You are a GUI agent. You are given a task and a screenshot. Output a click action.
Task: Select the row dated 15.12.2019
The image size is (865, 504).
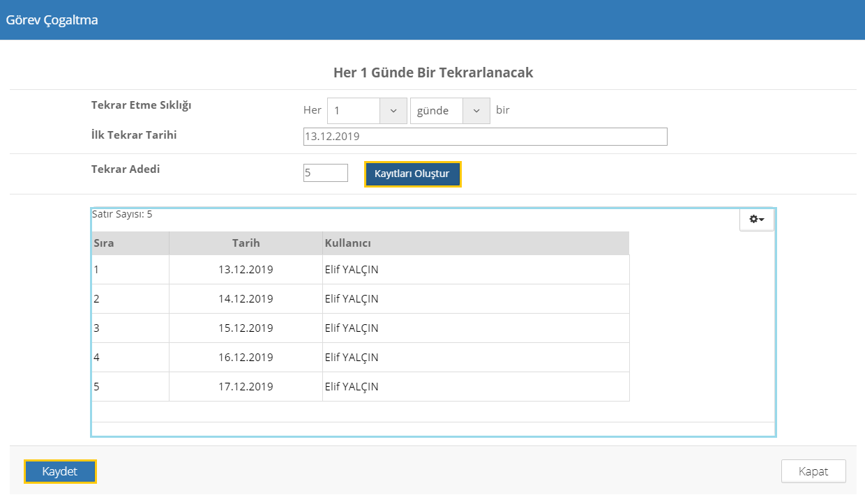click(x=246, y=328)
